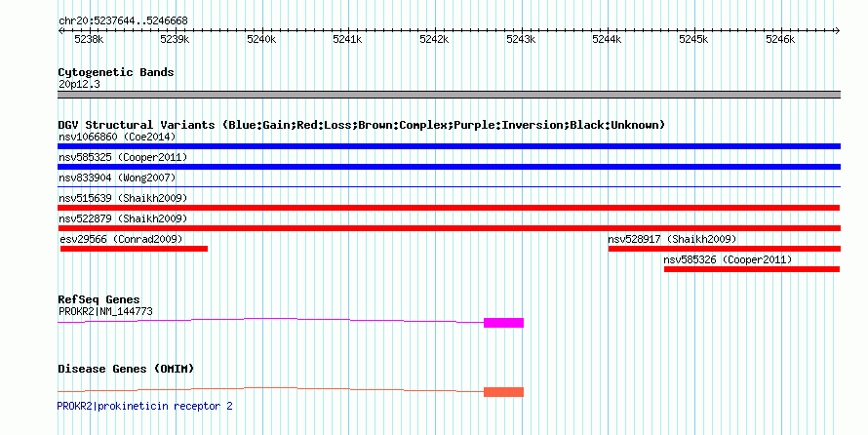Screen dimensions: 868x435
Task: Click the Cytogenetic Bands track title
Action: 116,72
